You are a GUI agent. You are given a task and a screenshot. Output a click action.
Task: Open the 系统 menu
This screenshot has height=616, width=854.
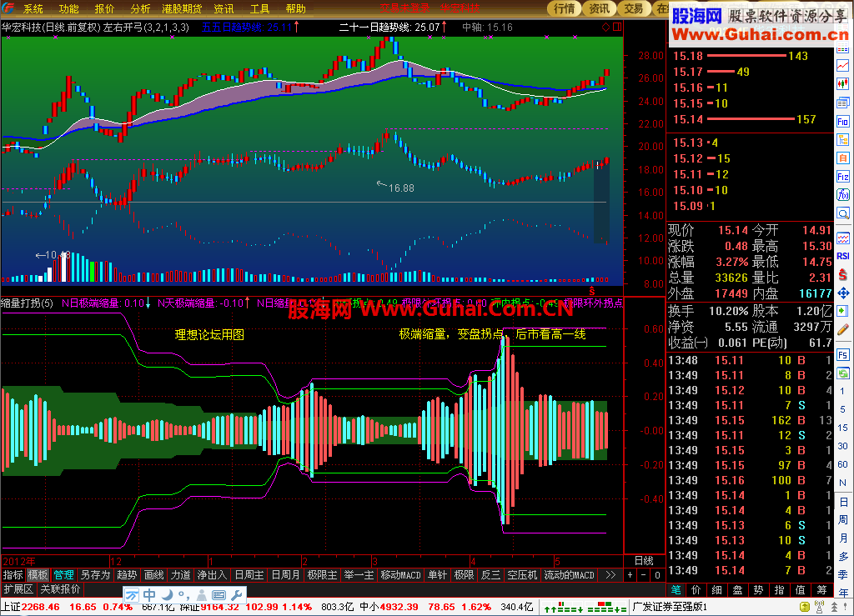(33, 8)
